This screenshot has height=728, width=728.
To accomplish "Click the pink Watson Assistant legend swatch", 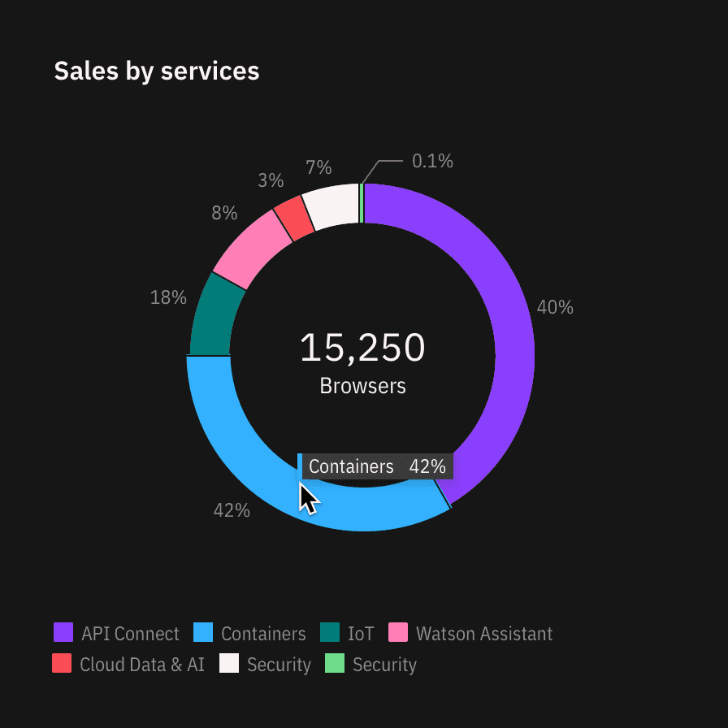I will (x=398, y=633).
